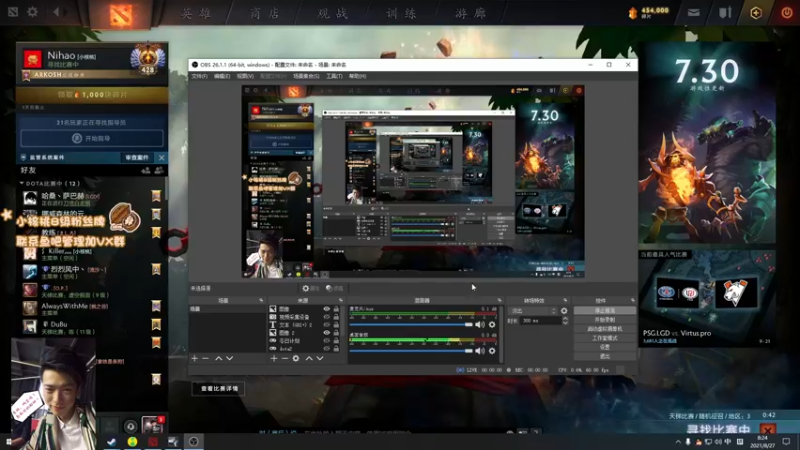Toggle visibility of 图像 source

[327, 309]
